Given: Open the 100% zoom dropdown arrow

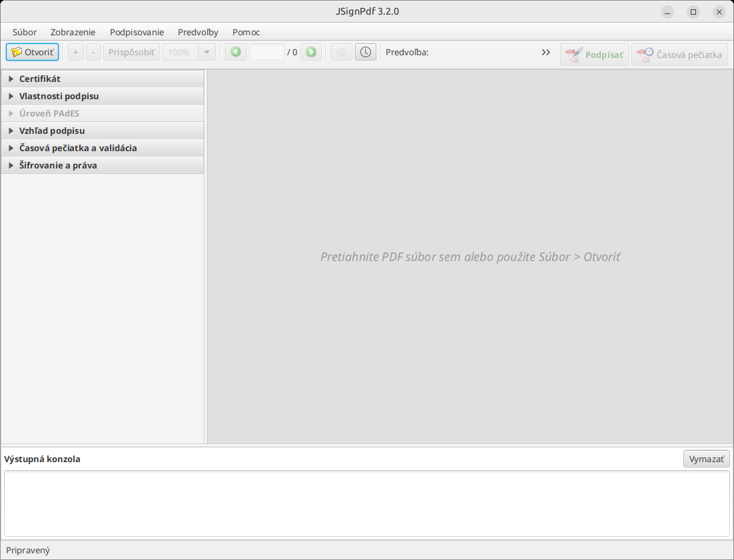Looking at the screenshot, I should [206, 52].
